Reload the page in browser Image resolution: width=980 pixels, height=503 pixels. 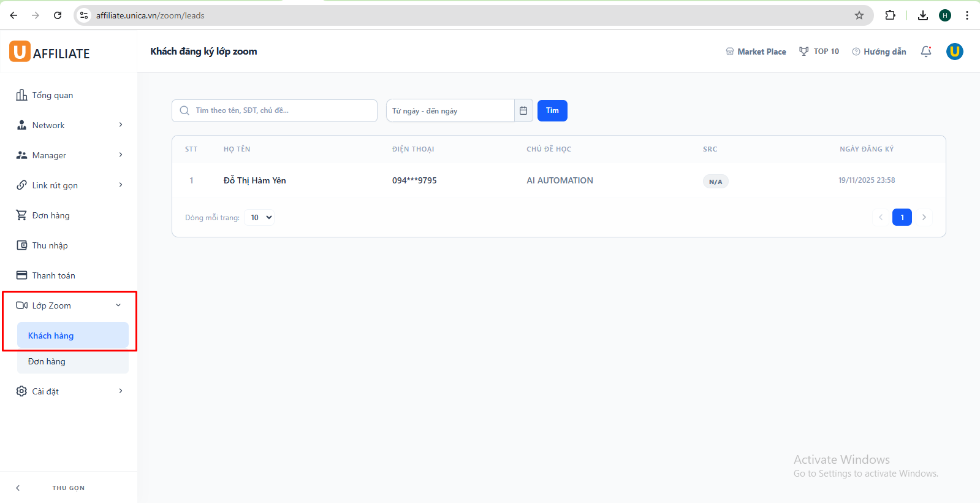click(x=58, y=15)
